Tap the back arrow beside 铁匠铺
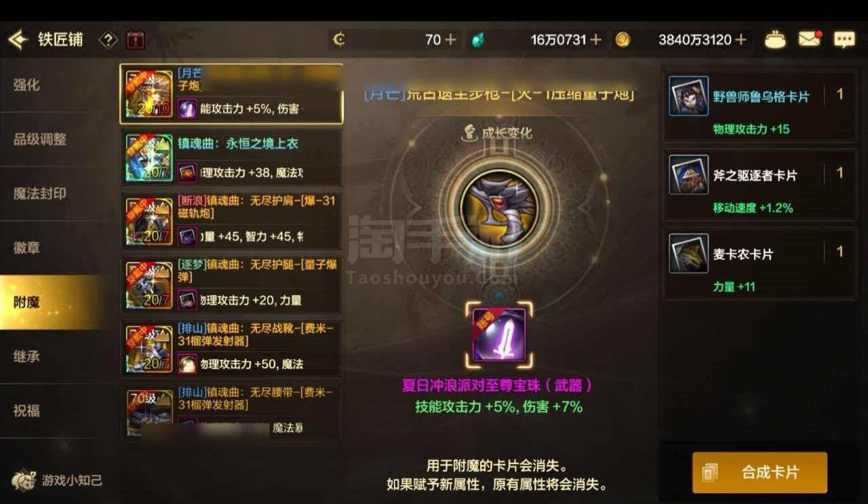 click(18, 39)
